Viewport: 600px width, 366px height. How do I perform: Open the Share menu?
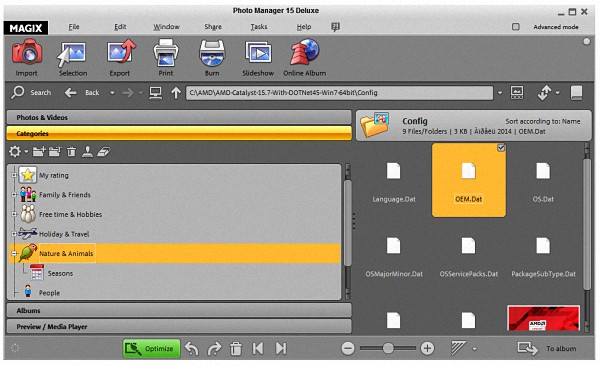pos(213,27)
